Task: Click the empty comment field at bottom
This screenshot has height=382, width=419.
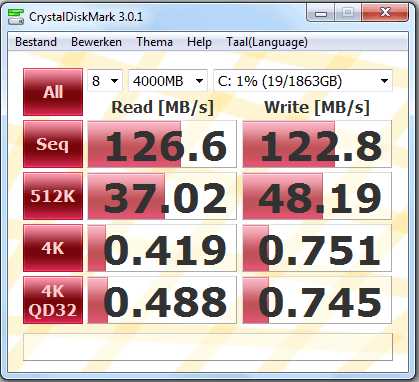Action: coord(208,347)
